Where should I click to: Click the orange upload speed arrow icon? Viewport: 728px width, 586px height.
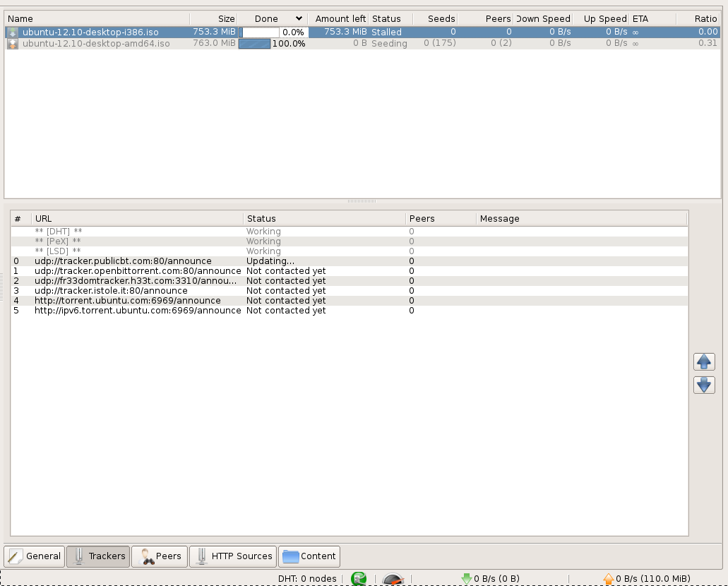coord(608,578)
